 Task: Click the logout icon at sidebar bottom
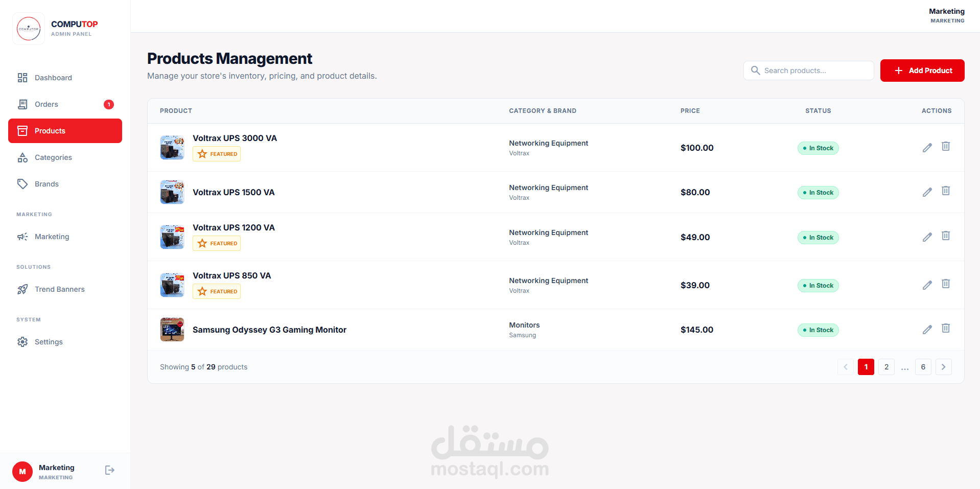pos(110,470)
